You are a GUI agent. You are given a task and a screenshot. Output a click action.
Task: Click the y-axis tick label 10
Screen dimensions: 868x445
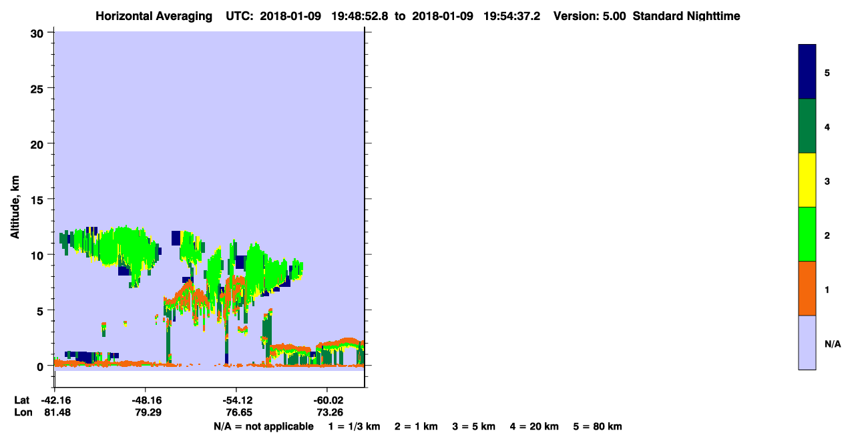[x=38, y=255]
